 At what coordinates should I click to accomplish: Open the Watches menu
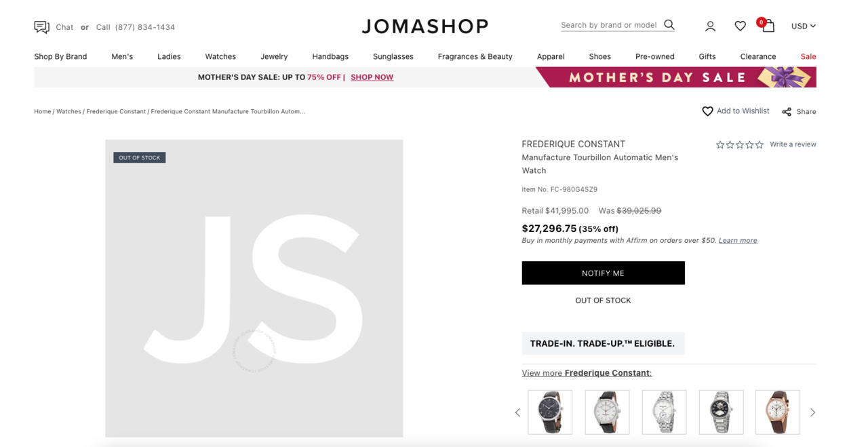click(220, 57)
